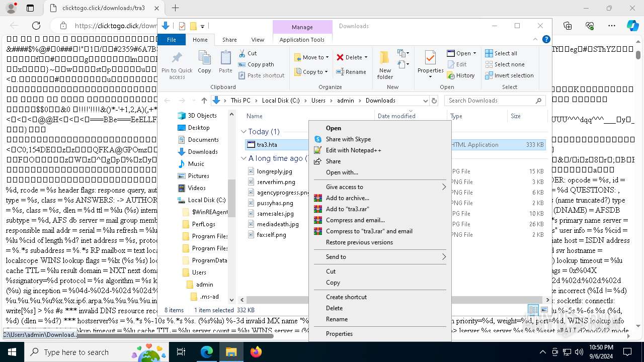This screenshot has height=362, width=644.
Task: Go up one folder level arrow
Action: (204, 101)
